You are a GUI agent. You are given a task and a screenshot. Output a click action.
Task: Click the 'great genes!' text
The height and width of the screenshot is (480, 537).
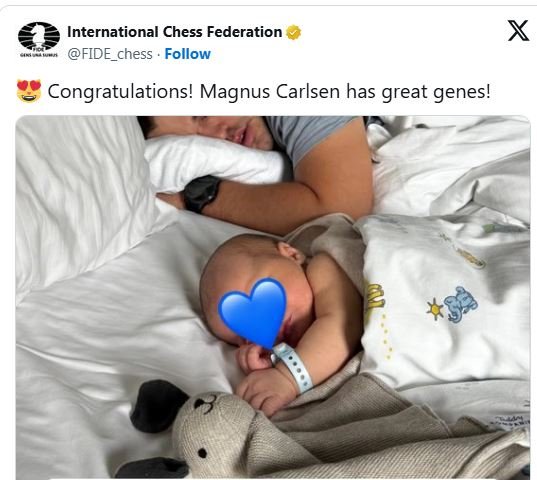[436, 92]
